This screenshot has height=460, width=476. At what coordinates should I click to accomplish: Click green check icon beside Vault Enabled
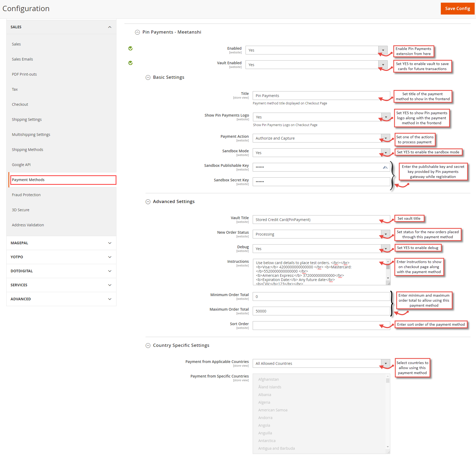pyautogui.click(x=130, y=63)
